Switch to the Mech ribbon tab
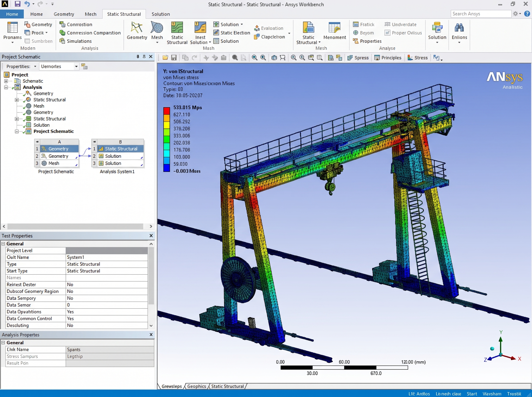This screenshot has height=397, width=532. click(x=90, y=14)
